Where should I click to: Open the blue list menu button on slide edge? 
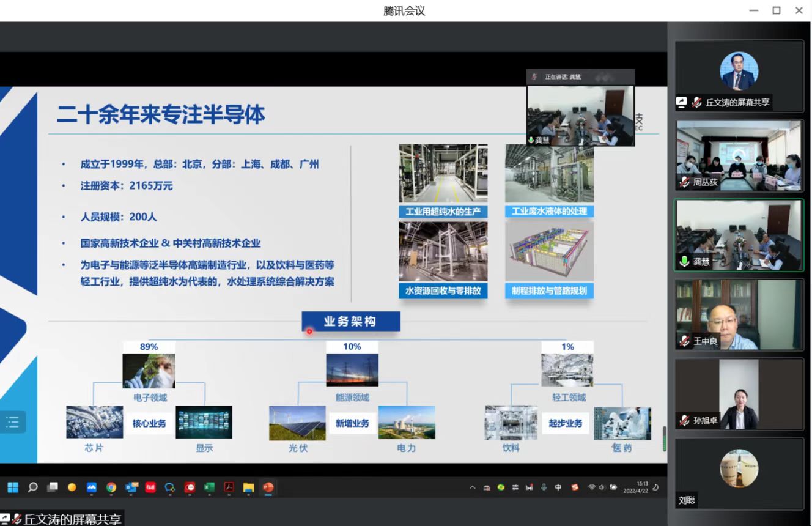(12, 422)
